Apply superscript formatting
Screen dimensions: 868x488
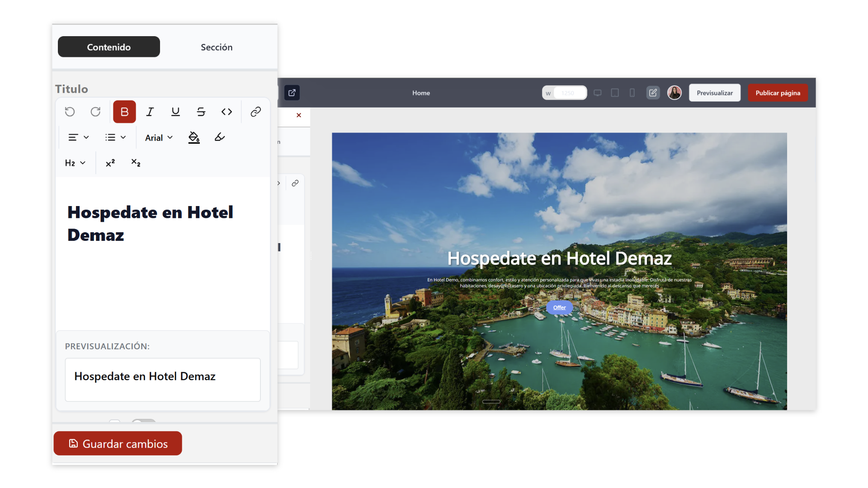110,163
